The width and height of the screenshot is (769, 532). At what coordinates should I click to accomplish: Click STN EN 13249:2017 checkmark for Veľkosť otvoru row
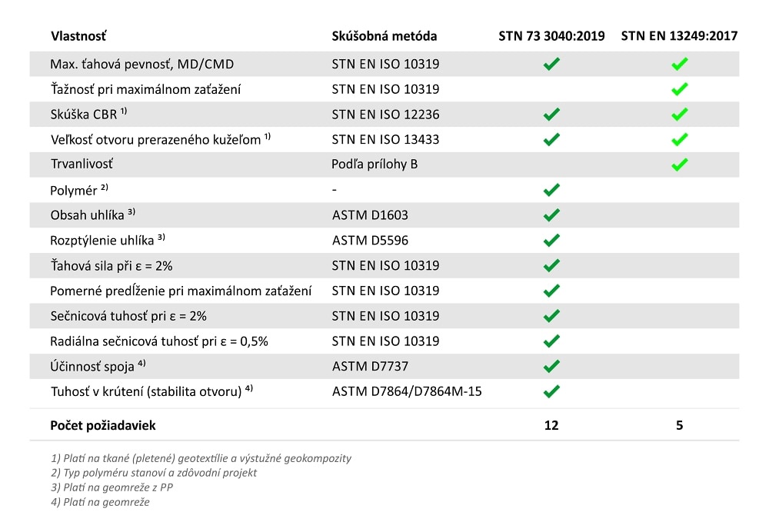tap(679, 140)
